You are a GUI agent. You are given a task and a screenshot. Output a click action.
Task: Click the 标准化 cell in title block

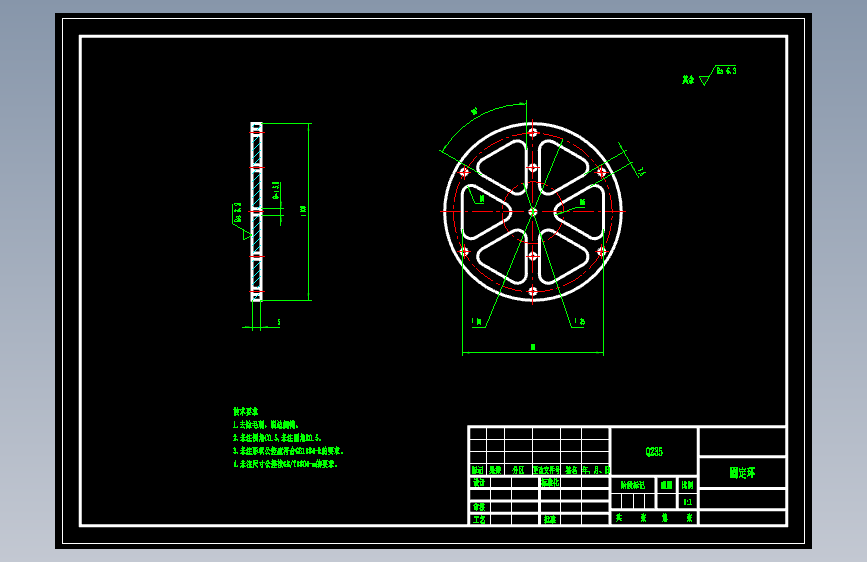[550, 482]
